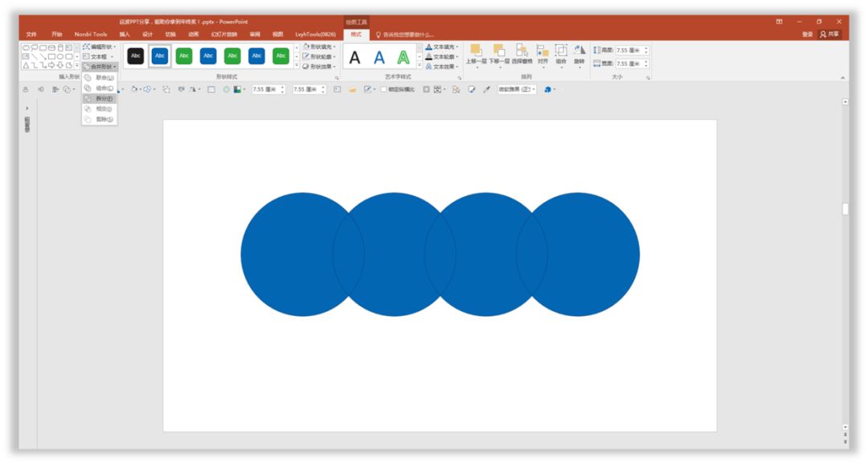Choose 剪除 (Subtract) from merge shapes menu

click(x=100, y=120)
